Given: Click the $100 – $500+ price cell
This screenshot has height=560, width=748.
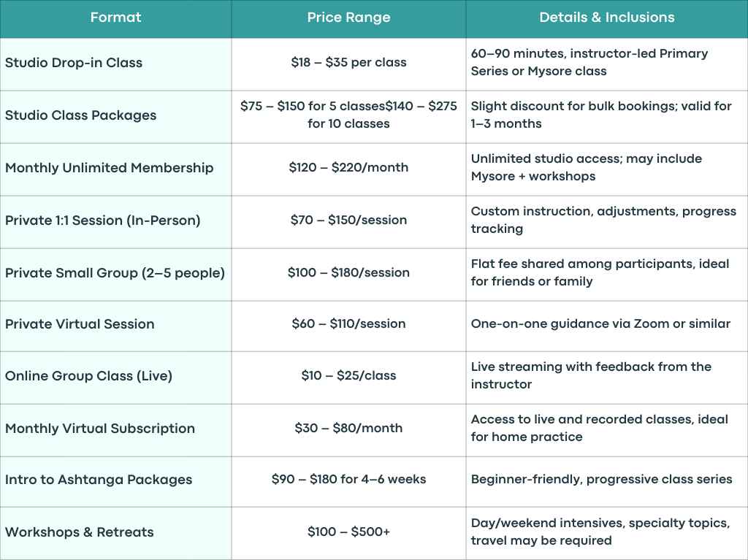Looking at the screenshot, I should pos(348,532).
